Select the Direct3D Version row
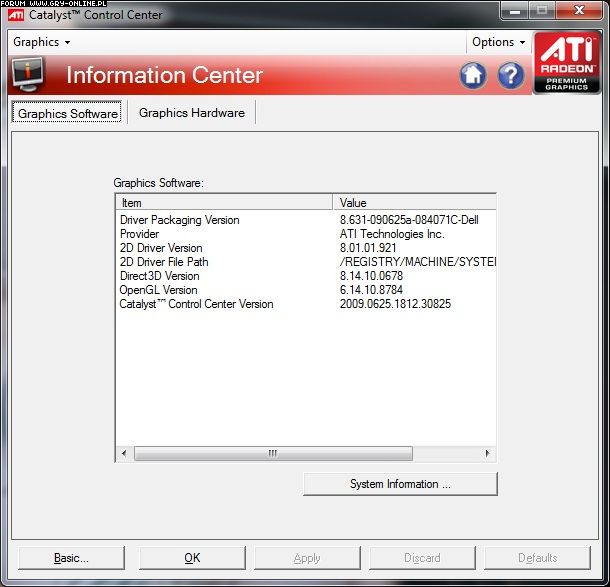Screen dimensions: 610x587 (x=160, y=276)
